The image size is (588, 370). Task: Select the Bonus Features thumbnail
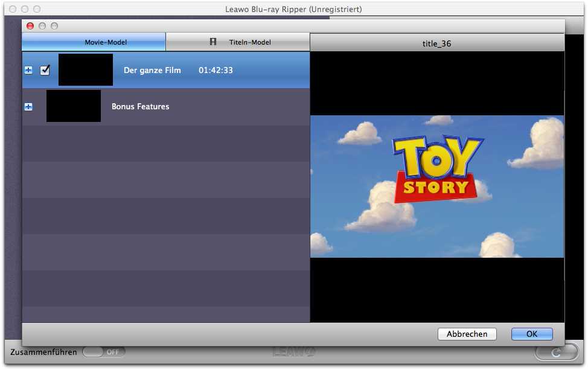73,106
